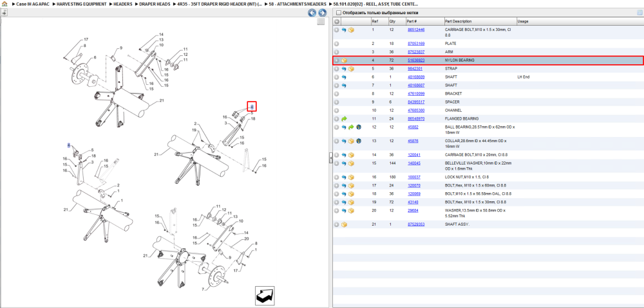Open the 'DRAPER HEADS' breadcrumb

point(155,4)
